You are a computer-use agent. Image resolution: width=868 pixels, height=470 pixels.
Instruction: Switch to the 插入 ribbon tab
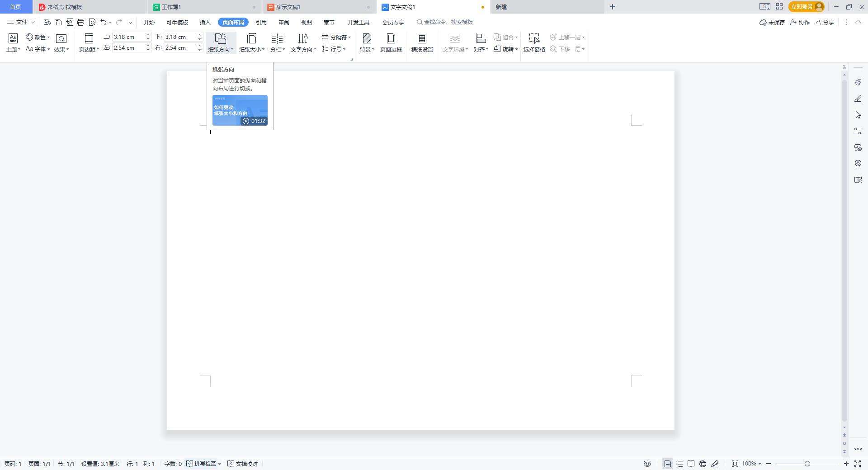[205, 22]
